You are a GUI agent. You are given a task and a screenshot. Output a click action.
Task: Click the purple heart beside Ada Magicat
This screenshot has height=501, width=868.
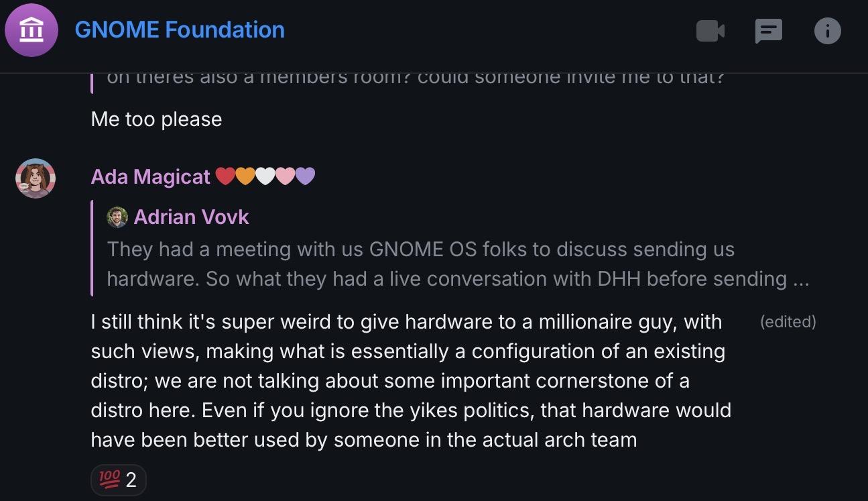tap(305, 176)
